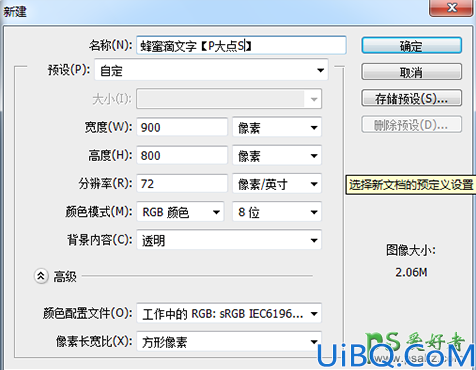The image size is (476, 370).
Task: Open the disabled 大小 dropdown
Action: (229, 99)
